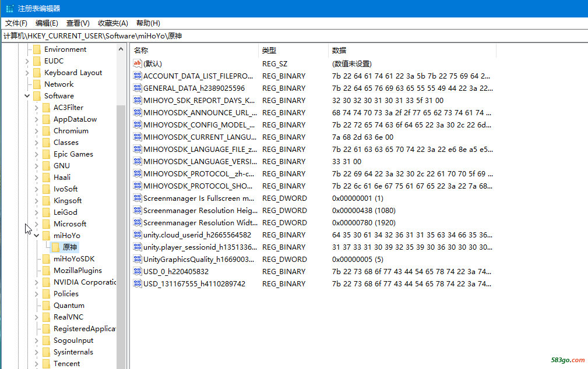588x369 pixels.
Task: Click icon of UnityGraphicsQuality value
Action: click(138, 259)
